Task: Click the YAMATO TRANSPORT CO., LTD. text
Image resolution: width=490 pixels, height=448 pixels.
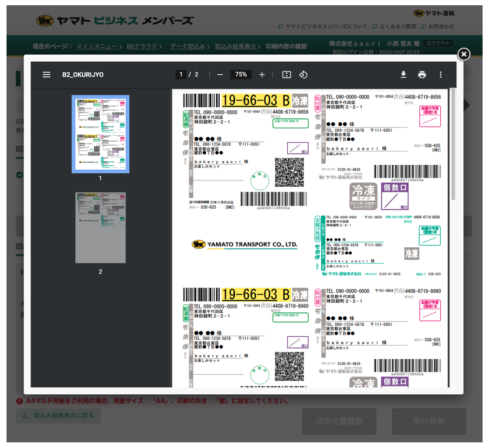Action: pos(252,244)
